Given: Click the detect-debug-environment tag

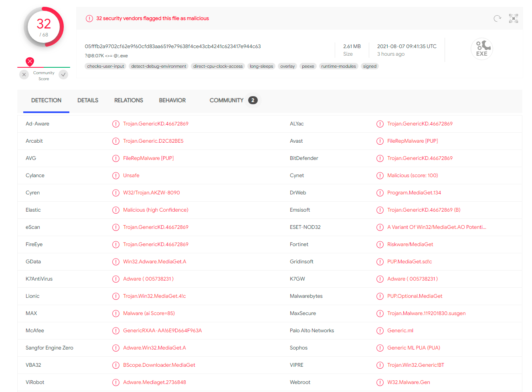Looking at the screenshot, I should pyautogui.click(x=159, y=67).
